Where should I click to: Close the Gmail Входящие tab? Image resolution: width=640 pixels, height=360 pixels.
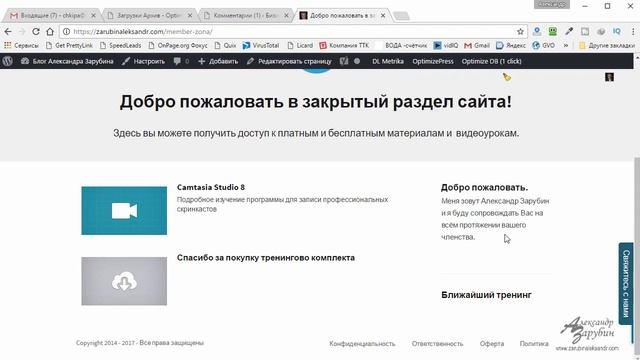click(x=93, y=16)
